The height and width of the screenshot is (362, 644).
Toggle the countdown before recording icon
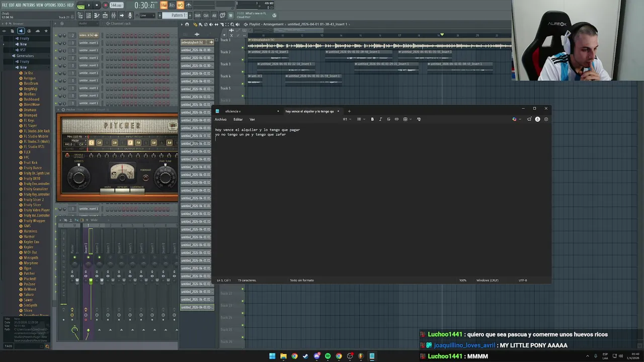172,5
